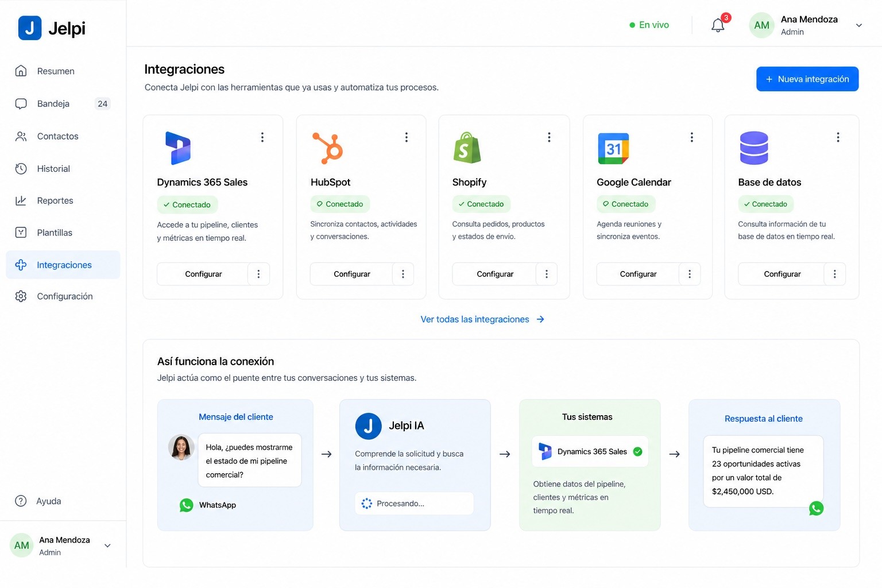Click the Reportes chart icon
This screenshot has width=882, height=588.
tap(21, 200)
